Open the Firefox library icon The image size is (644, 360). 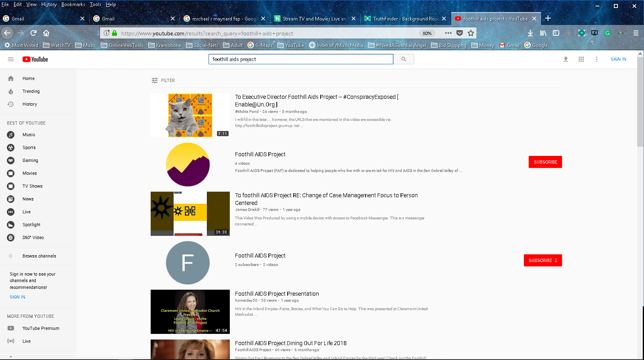coord(543,33)
